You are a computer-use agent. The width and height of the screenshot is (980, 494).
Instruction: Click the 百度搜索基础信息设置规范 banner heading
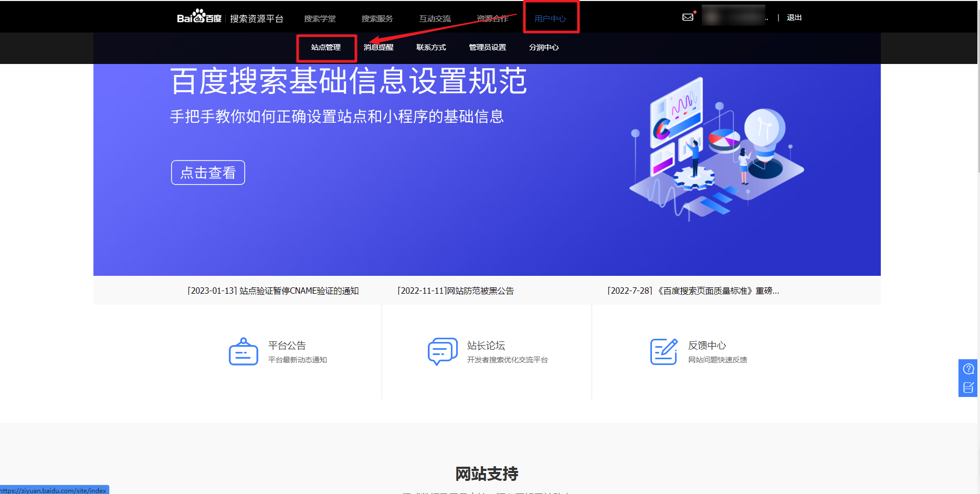[349, 81]
